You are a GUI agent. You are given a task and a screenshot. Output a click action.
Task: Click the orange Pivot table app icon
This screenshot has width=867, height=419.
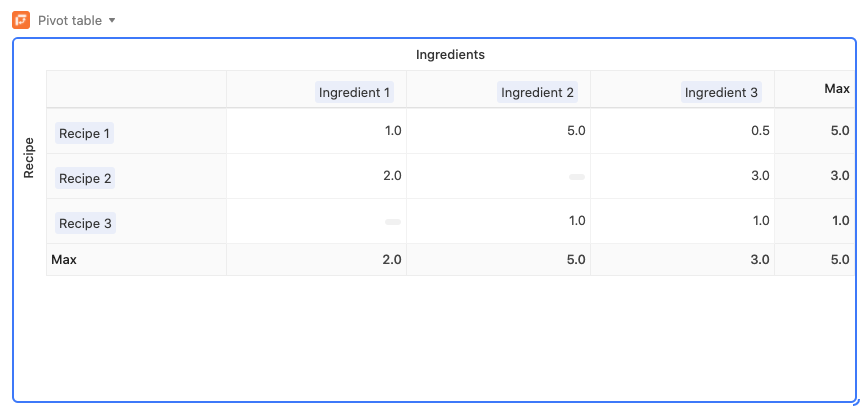[x=21, y=20]
